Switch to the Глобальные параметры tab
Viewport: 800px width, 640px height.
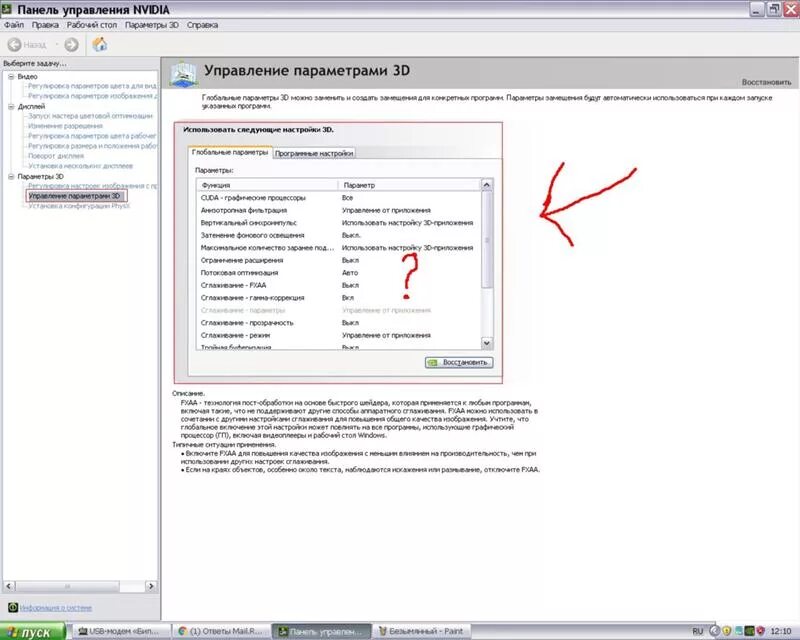230,152
